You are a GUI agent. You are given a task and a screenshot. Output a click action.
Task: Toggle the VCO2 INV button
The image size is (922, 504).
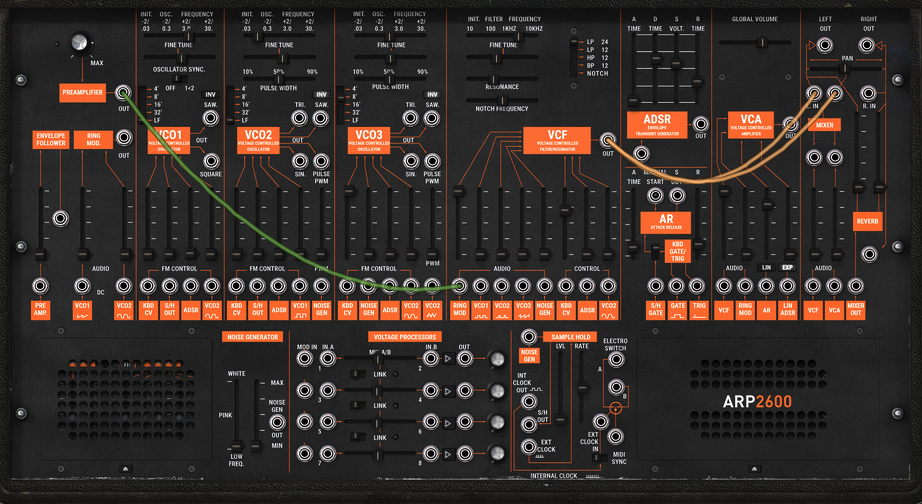321,95
